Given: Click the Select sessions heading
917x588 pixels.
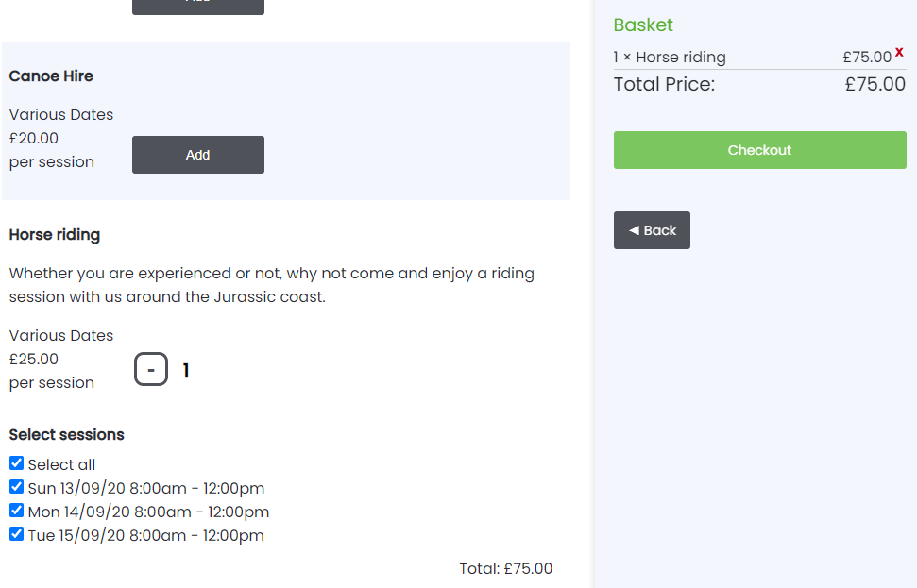Looking at the screenshot, I should (x=67, y=435).
